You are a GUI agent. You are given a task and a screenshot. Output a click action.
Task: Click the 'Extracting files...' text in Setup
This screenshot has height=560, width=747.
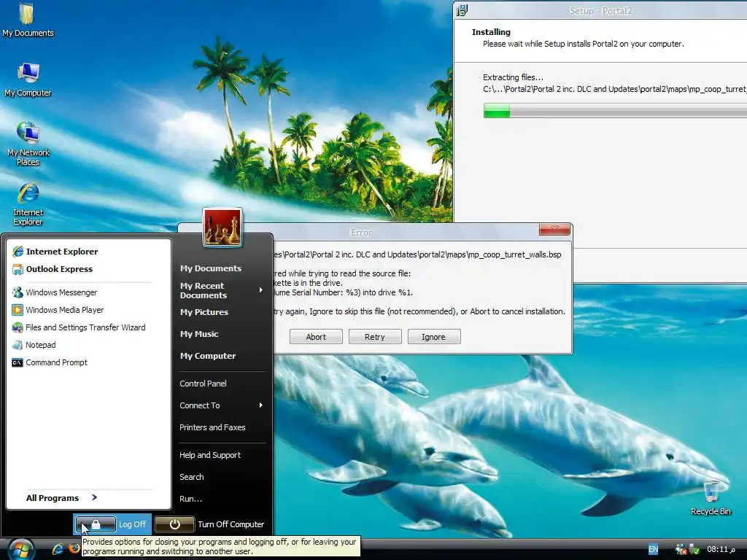(x=513, y=77)
